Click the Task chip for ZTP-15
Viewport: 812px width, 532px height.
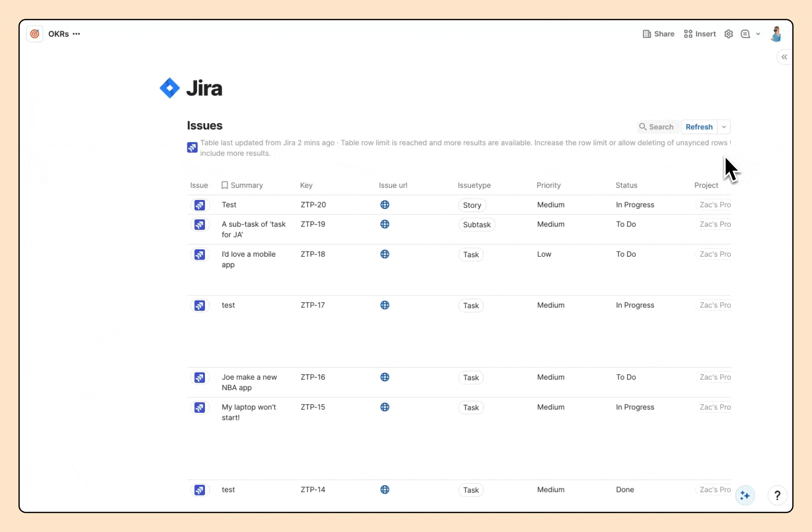coord(471,407)
